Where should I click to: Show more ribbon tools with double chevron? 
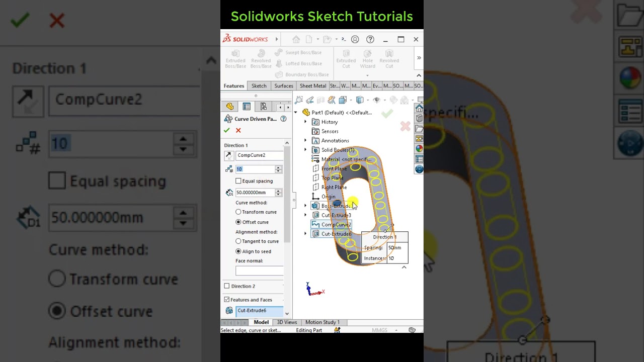point(419,58)
